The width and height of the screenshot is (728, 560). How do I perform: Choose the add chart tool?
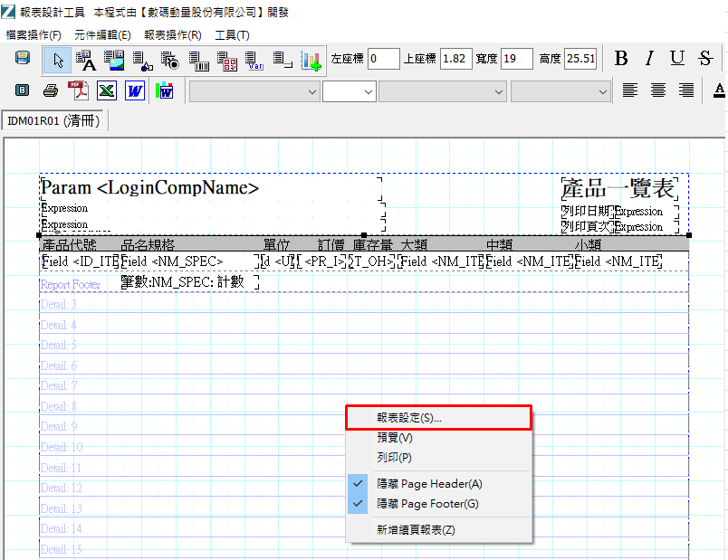[x=311, y=61]
